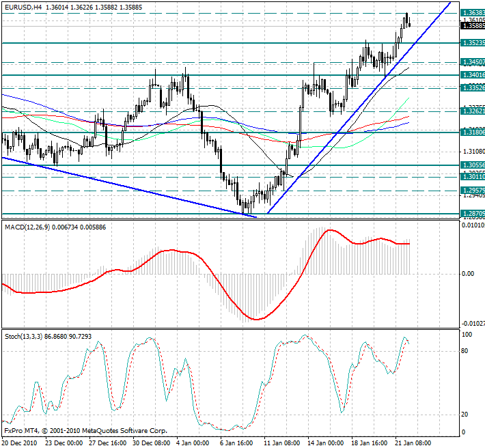The height and width of the screenshot is (448, 485).
Task: Click the MACD 0.00 zero axis label
Action: coord(468,274)
